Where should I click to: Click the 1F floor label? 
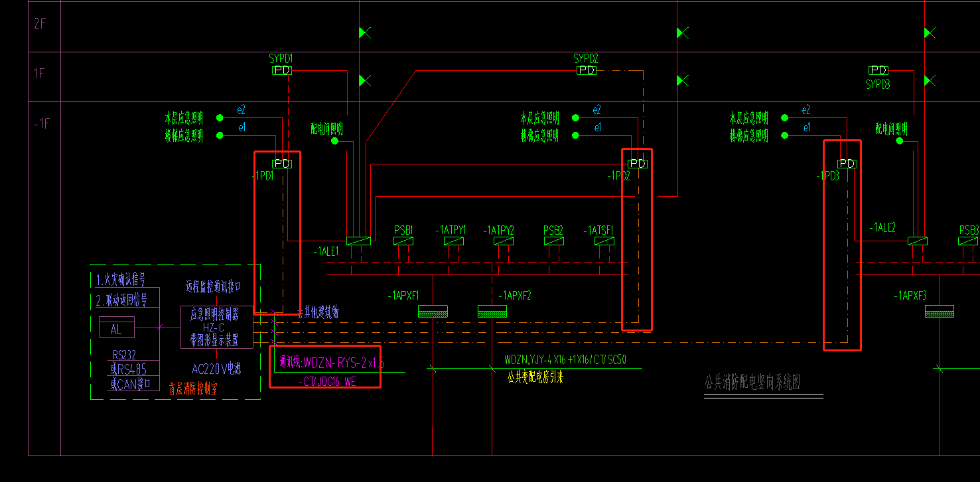click(x=40, y=74)
